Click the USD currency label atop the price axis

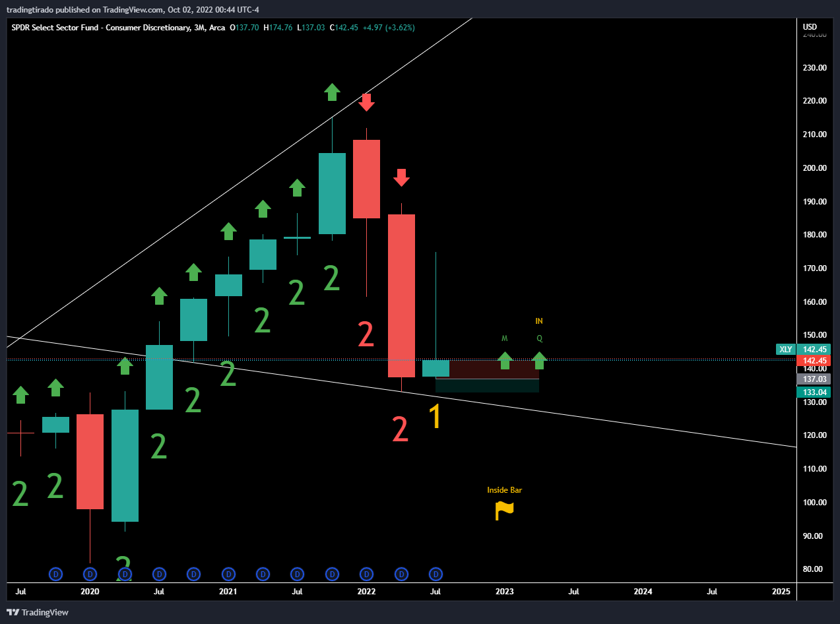[x=810, y=27]
